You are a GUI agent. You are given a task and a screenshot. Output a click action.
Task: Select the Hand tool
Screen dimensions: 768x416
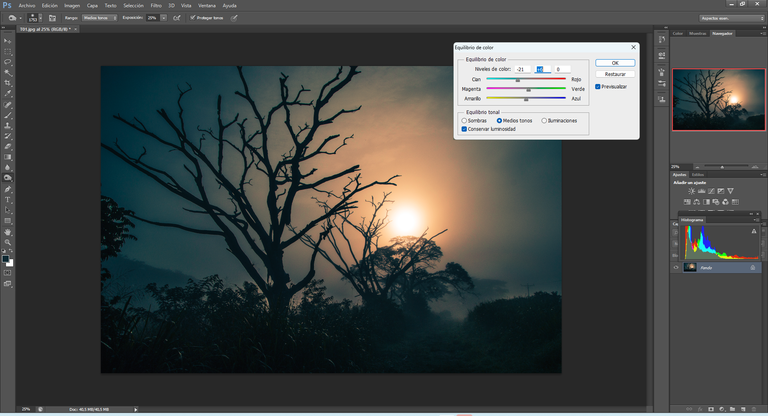pyautogui.click(x=7, y=232)
